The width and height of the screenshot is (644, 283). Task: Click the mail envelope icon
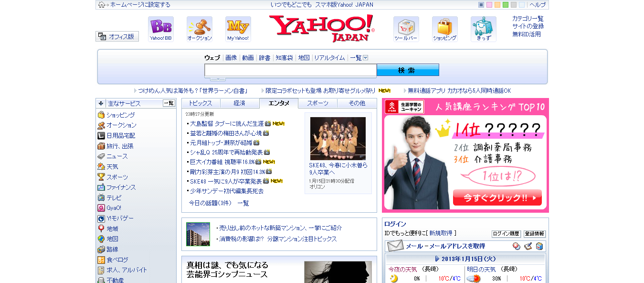395,246
